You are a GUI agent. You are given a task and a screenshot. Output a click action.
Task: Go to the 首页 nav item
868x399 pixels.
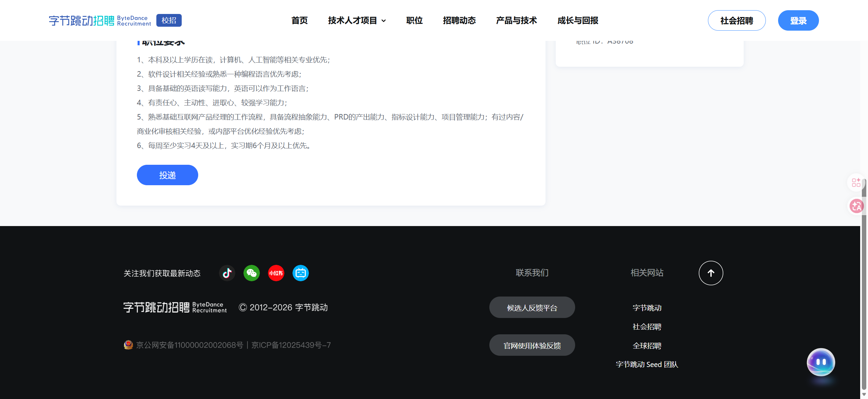point(300,20)
